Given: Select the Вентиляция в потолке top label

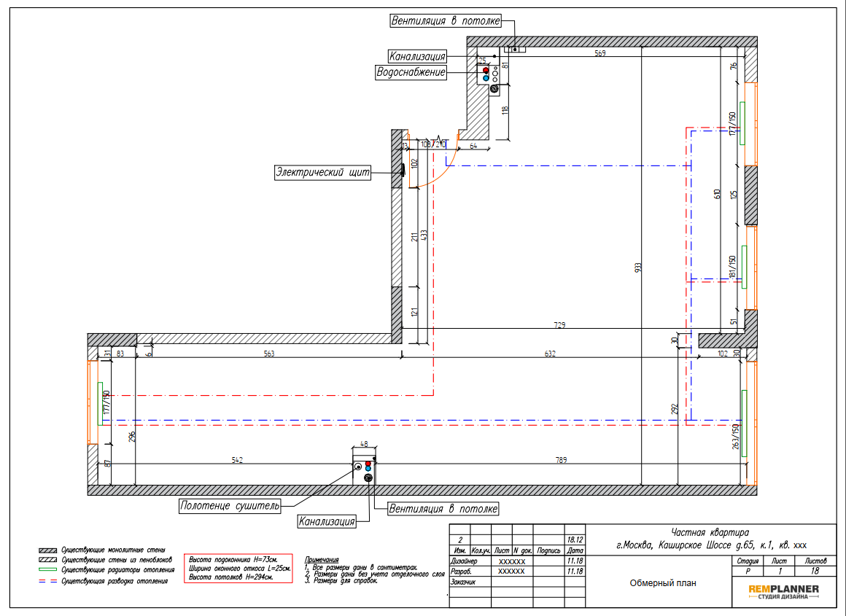Looking at the screenshot, I should [x=446, y=21].
